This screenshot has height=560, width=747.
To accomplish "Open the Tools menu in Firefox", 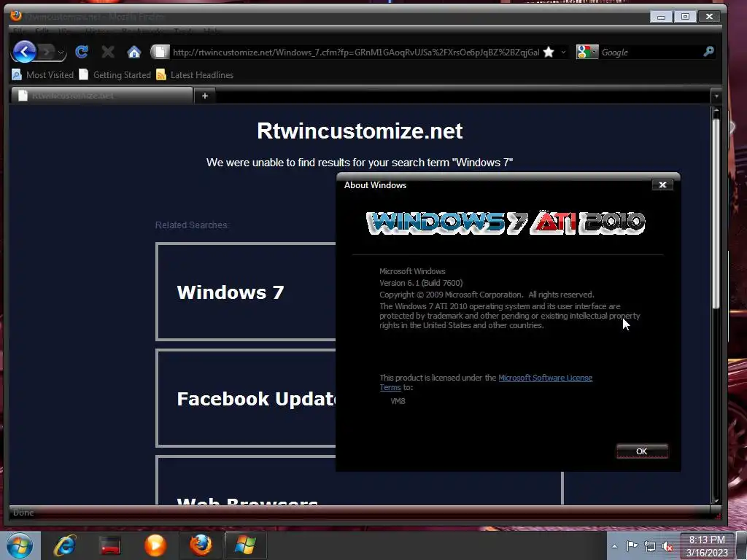I will click(x=184, y=31).
